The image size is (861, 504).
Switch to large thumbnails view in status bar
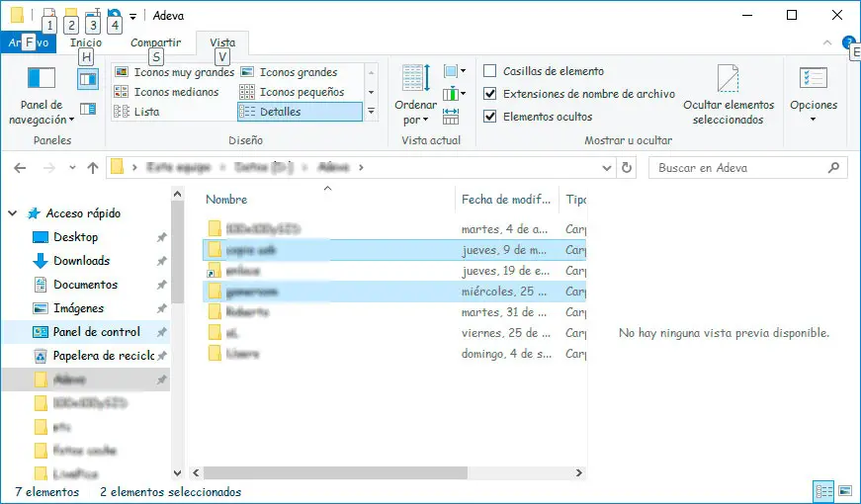pos(845,491)
